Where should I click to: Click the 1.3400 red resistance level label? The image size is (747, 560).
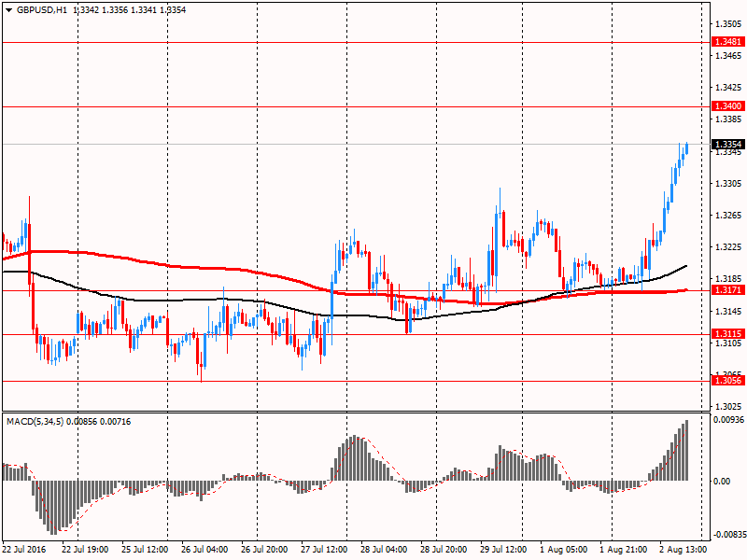pyautogui.click(x=726, y=106)
